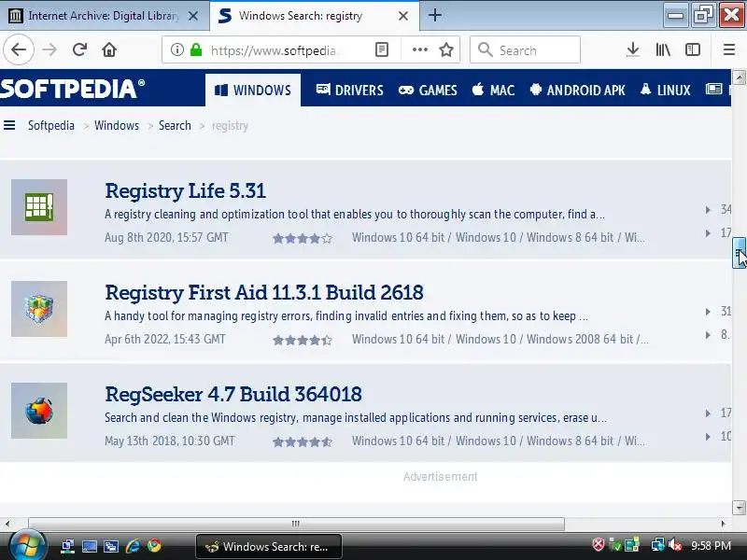Click the taskbar button Windows Search: re...

[x=269, y=546]
